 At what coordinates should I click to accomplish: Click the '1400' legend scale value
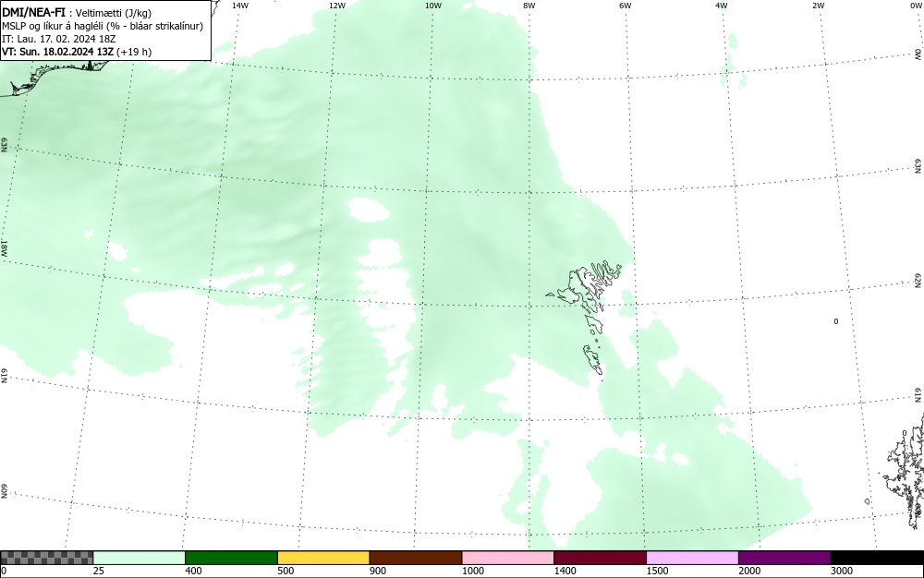coord(565,571)
